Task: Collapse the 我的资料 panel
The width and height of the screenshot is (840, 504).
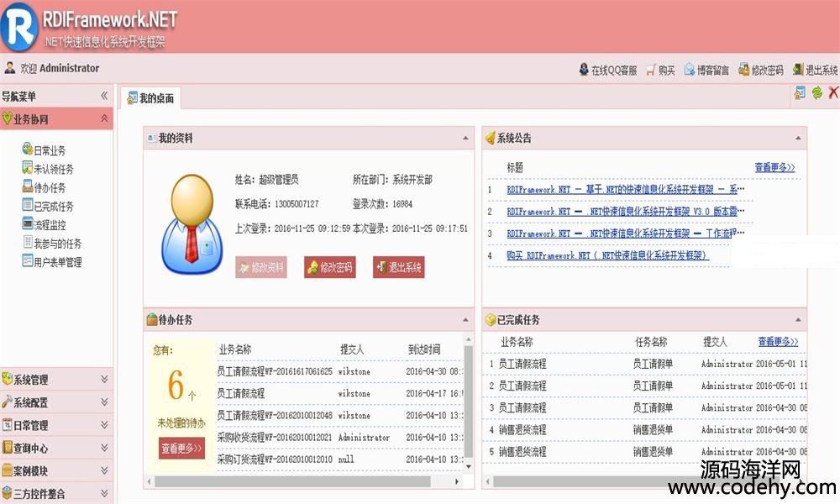Action: [x=465, y=139]
